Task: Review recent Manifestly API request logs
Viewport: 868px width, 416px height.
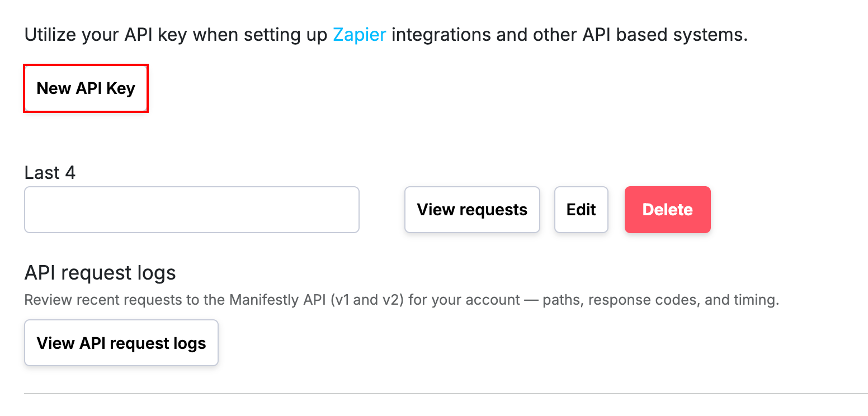Action: (121, 343)
